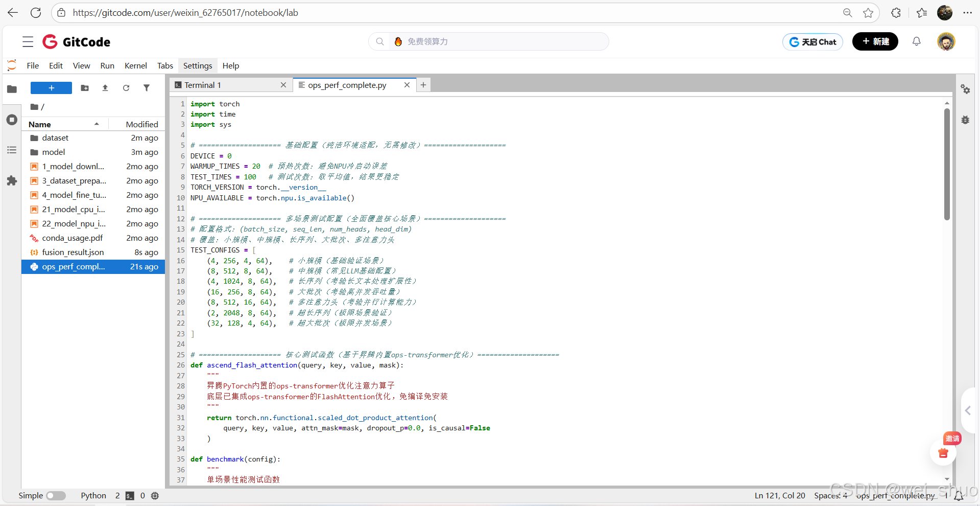Select the model folder
The width and height of the screenshot is (980, 506).
pyautogui.click(x=93, y=152)
